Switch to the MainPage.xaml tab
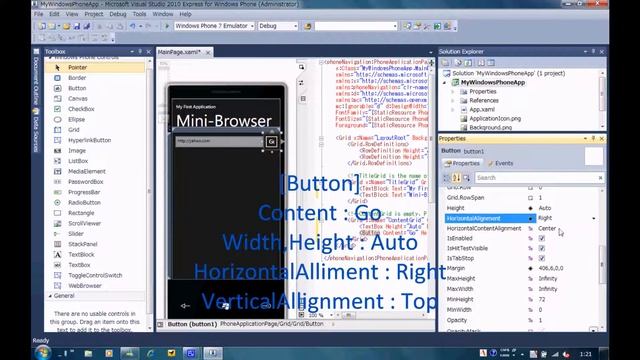 tap(179, 52)
